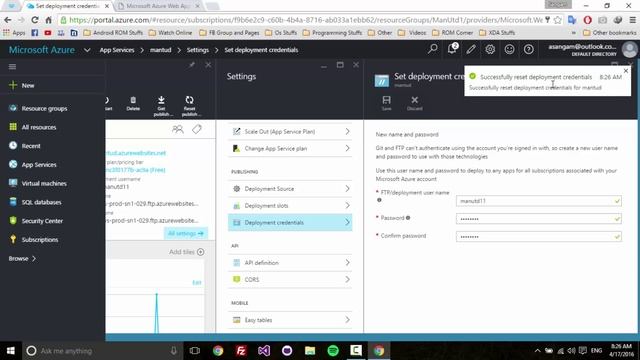Open Spotify from taskbar
This screenshot has width=640, height=360.
coord(333,351)
